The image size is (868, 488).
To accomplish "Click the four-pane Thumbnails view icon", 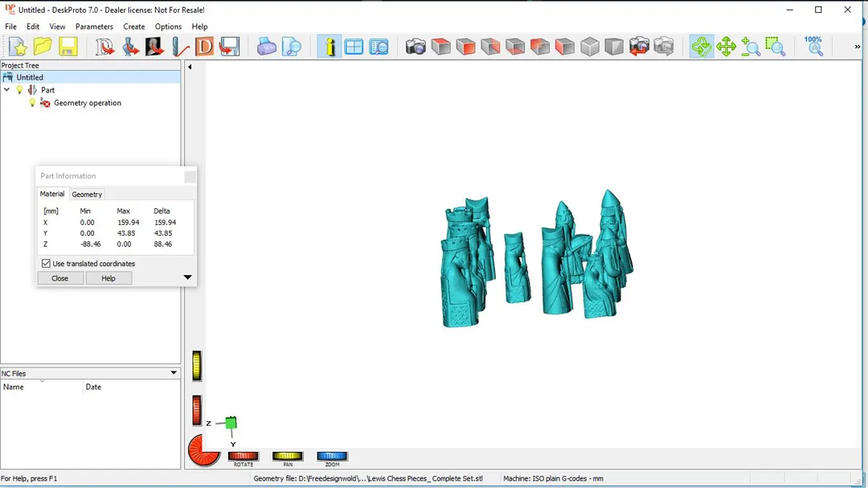I will [x=354, y=47].
